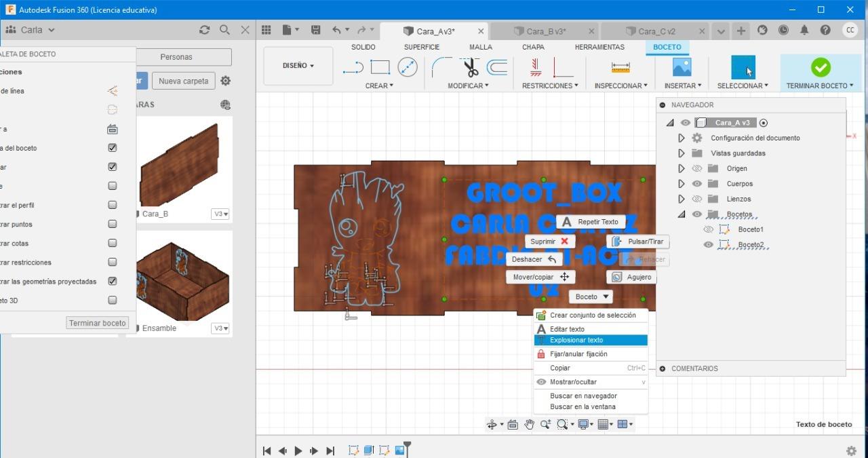Viewport: 868px width, 458px height.
Task: Show Boceto1 with eye icon
Action: coord(709,229)
